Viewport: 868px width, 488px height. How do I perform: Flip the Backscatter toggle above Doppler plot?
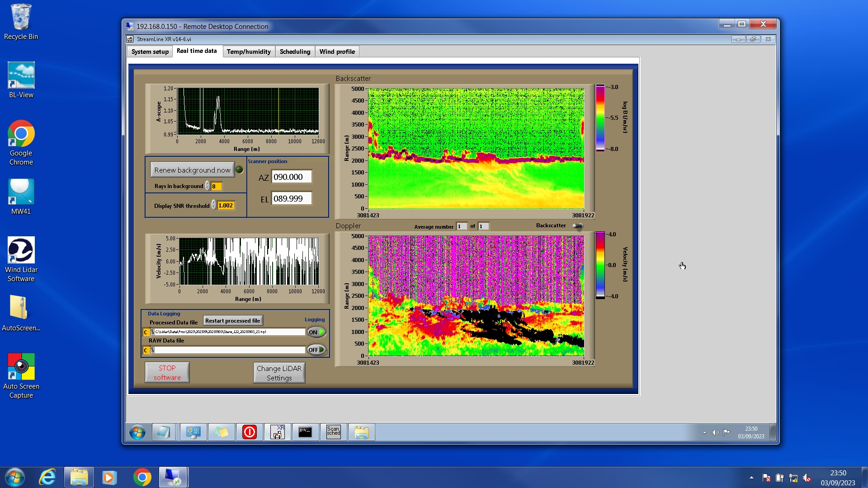click(x=577, y=226)
